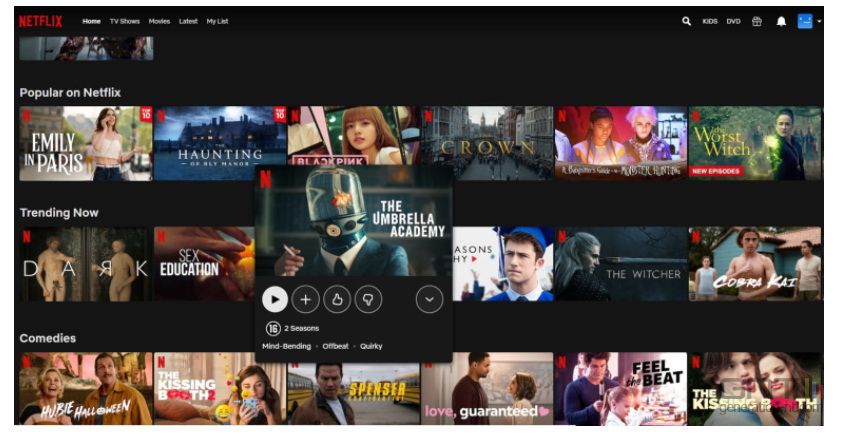841x436 pixels.
Task: Expand the profile menu caret
Action: (819, 21)
